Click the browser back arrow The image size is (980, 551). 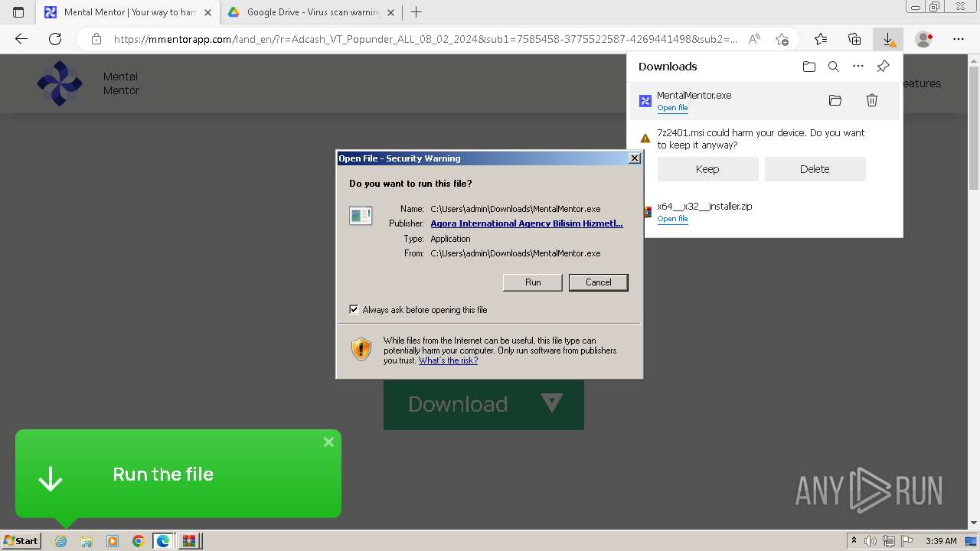[x=21, y=39]
